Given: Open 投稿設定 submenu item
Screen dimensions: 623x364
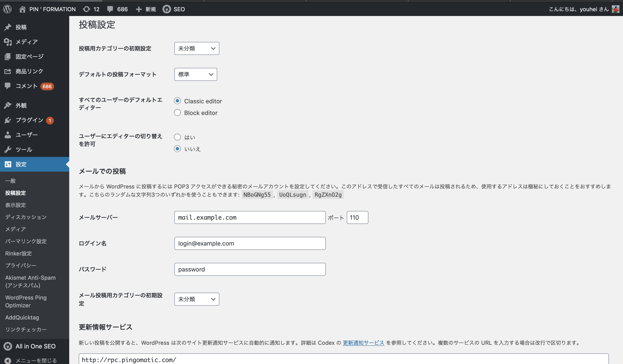Looking at the screenshot, I should point(16,193).
